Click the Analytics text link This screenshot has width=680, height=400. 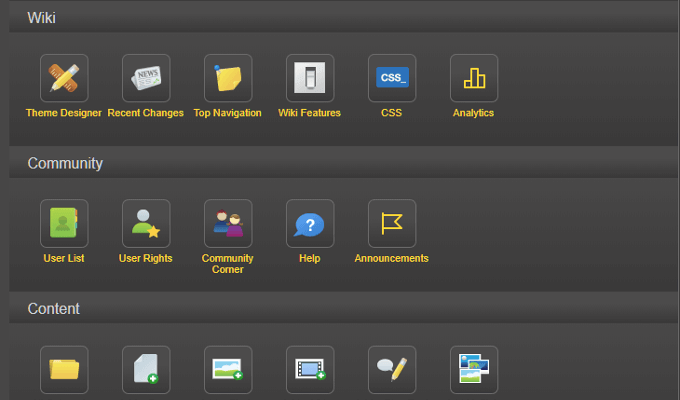474,113
